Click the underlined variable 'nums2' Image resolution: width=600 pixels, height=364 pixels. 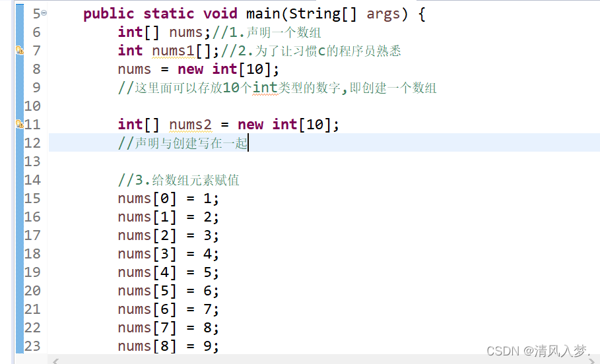pyautogui.click(x=190, y=125)
